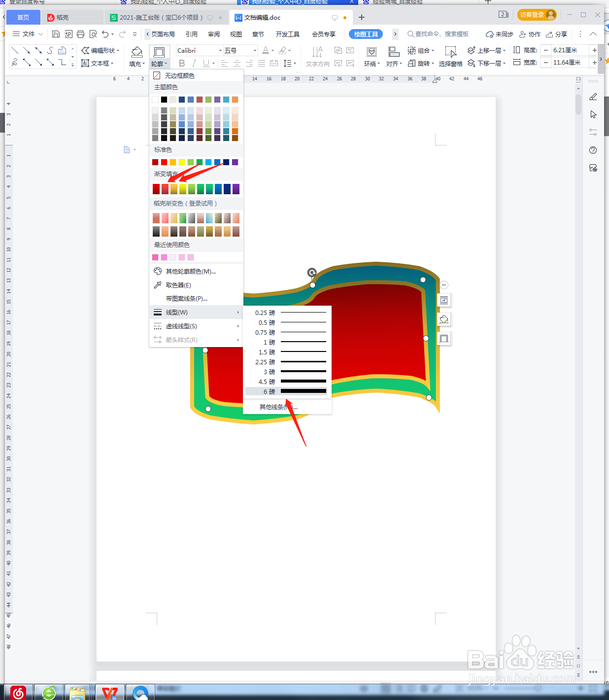Open the Wrap (环绕) dropdown
The image size is (609, 700).
pos(372,57)
